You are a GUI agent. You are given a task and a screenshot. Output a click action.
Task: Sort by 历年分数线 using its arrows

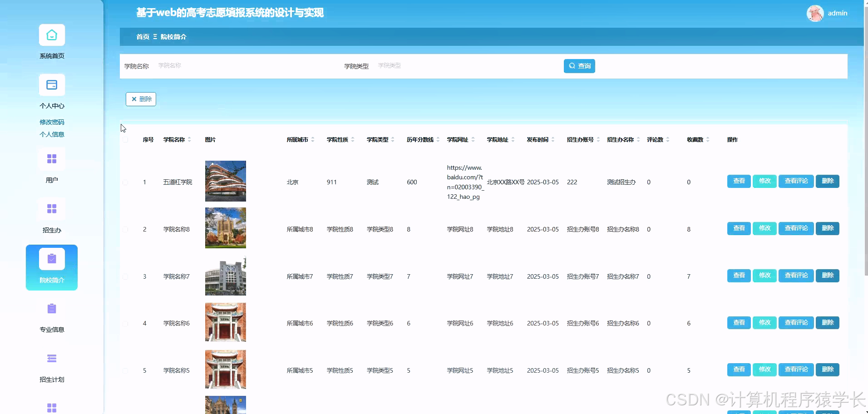[438, 139]
